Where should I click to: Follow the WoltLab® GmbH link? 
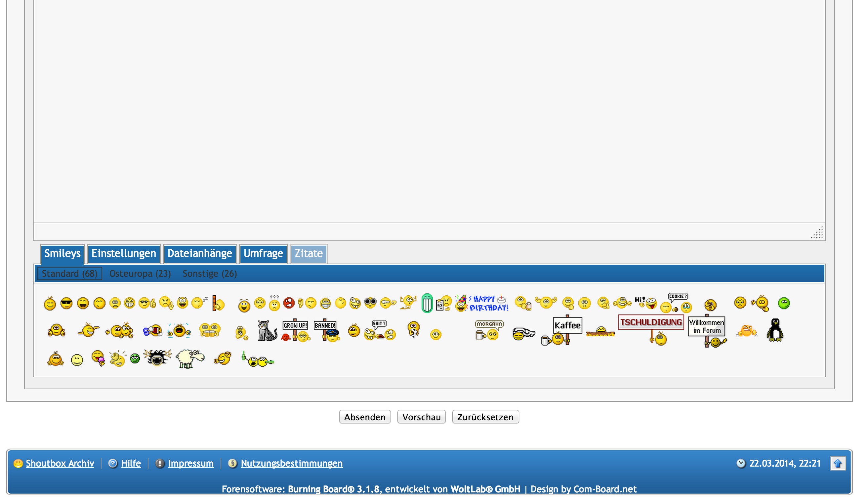point(485,489)
